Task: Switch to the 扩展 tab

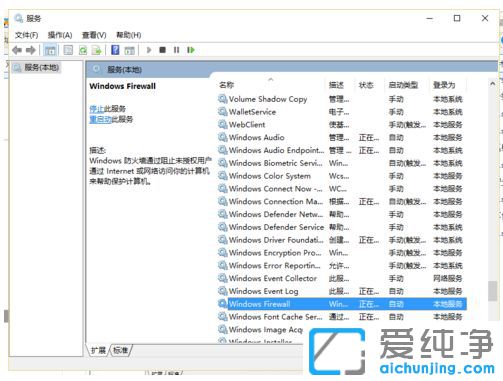Action: (x=98, y=350)
